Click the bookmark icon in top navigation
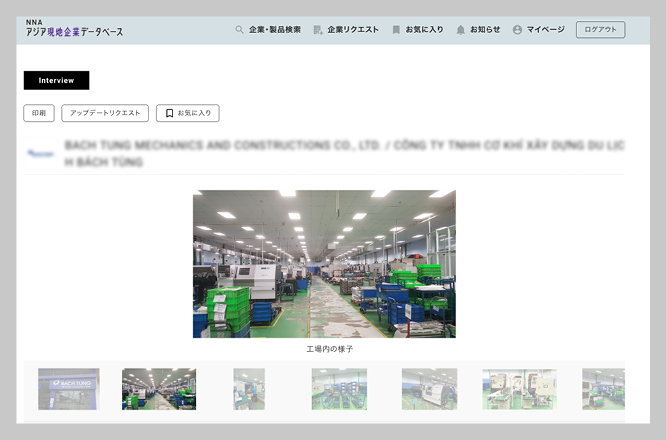Screen dimensions: 667x440 396,30
